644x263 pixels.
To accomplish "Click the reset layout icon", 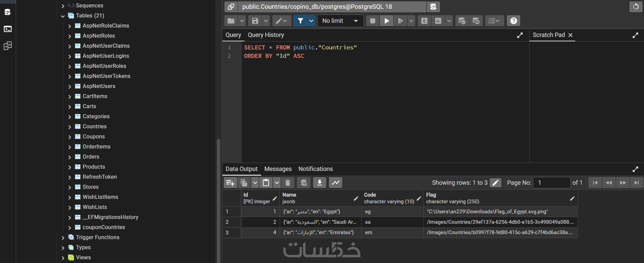I will tap(636, 7).
